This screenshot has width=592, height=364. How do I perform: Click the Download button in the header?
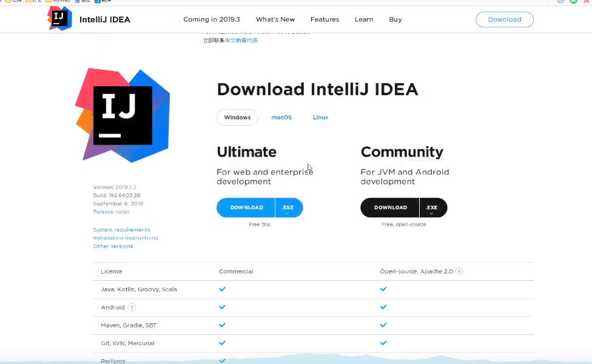505,19
